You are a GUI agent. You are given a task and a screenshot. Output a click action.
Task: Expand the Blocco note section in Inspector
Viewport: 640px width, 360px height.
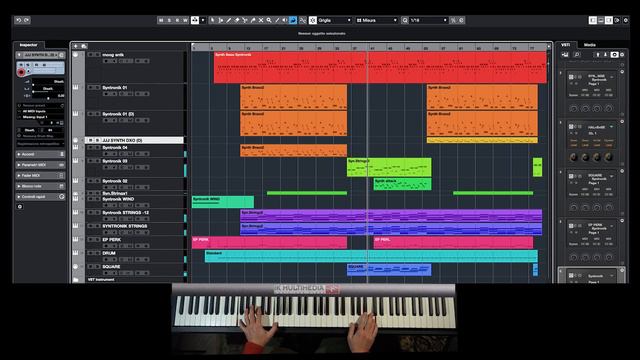coord(40,186)
